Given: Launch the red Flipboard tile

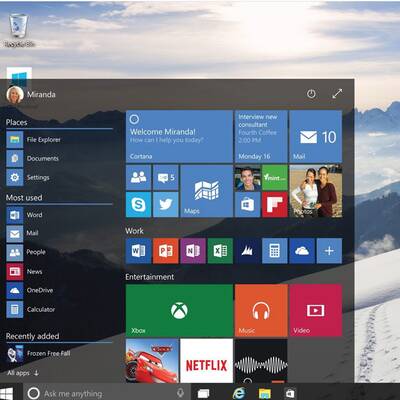Looking at the screenshot, I should (275, 205).
